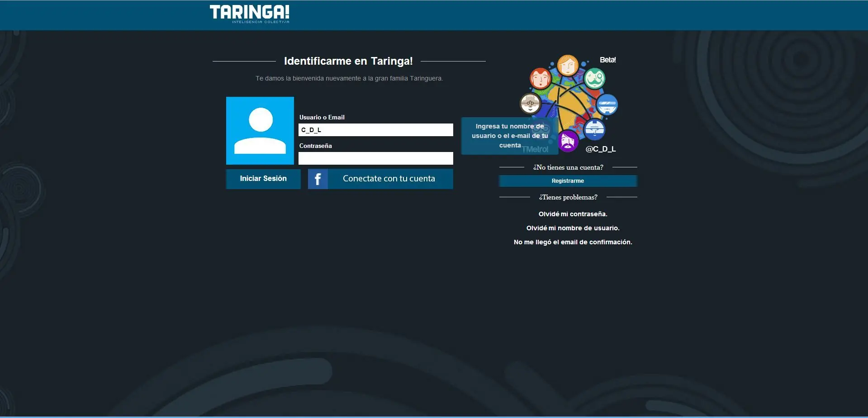Click the welcome subtitle about familia Taringuera
Viewport: 868px width, 418px height.
point(349,78)
